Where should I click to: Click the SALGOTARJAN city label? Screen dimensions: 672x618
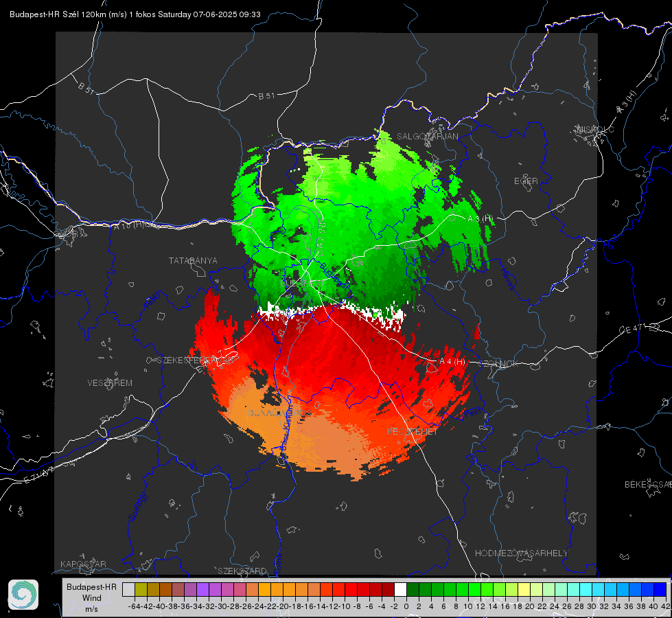point(427,137)
